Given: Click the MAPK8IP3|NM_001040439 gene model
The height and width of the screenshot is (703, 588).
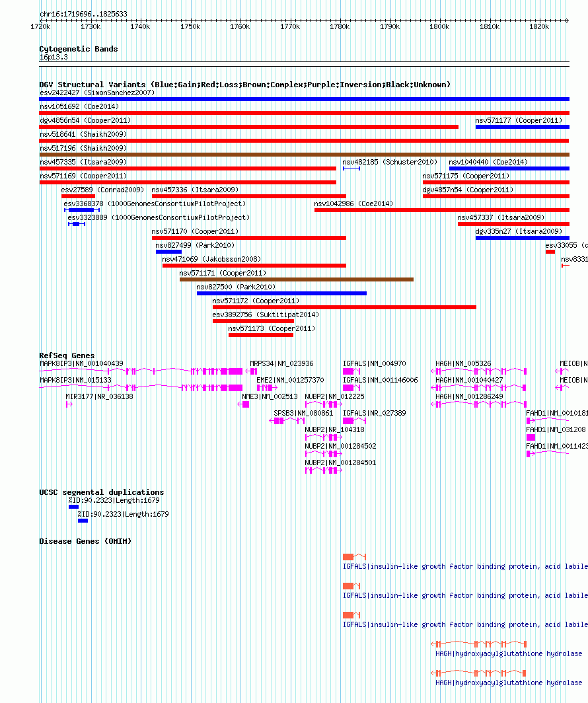Looking at the screenshot, I should [141, 371].
